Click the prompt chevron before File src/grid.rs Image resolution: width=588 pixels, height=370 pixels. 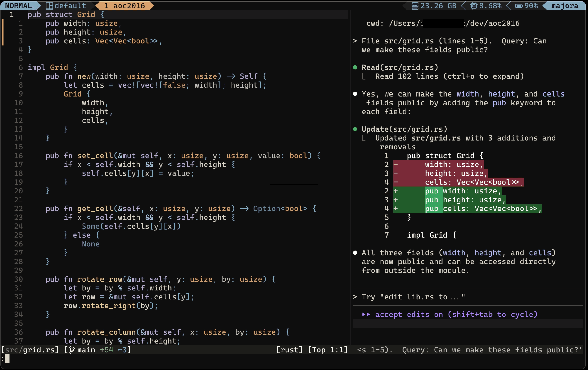[x=355, y=41]
